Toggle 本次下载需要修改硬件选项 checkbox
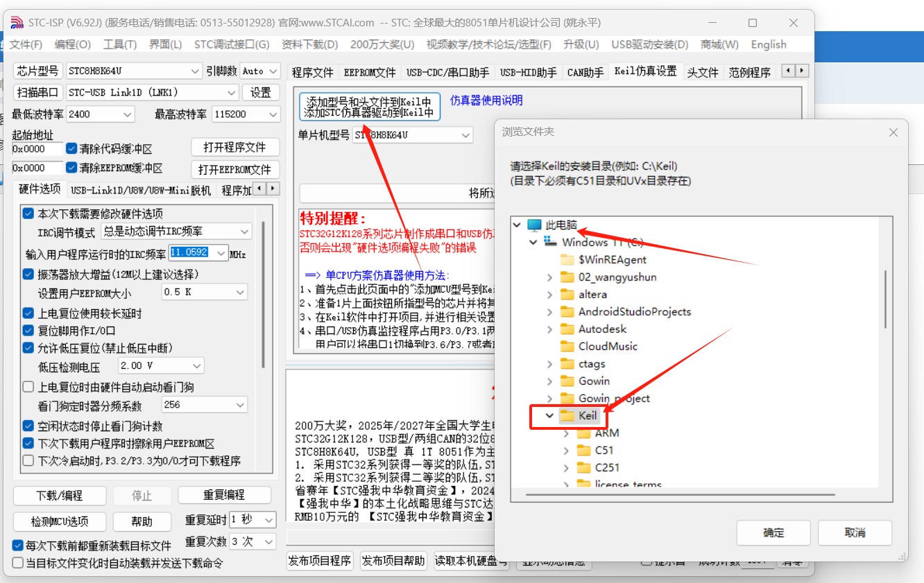The image size is (924, 583). [x=28, y=214]
